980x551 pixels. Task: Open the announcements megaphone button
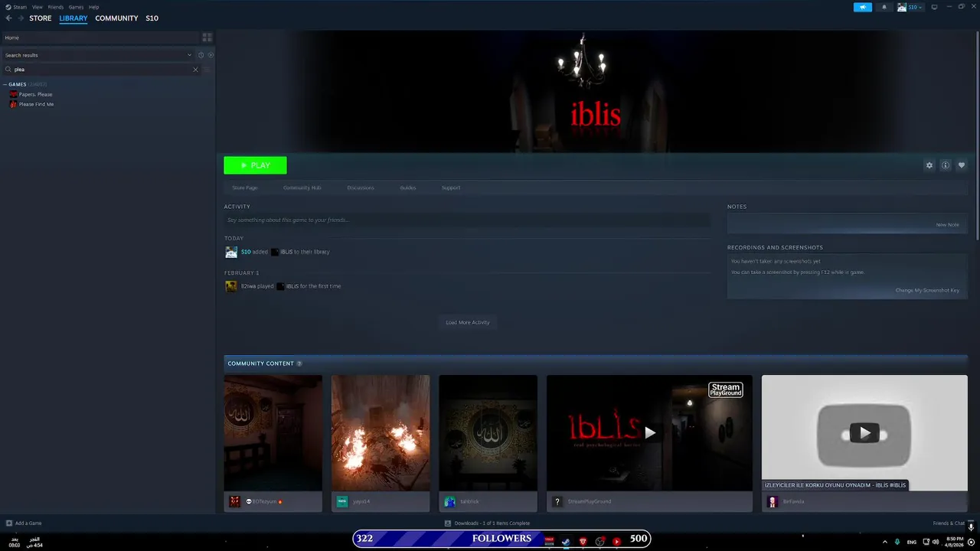(x=863, y=7)
